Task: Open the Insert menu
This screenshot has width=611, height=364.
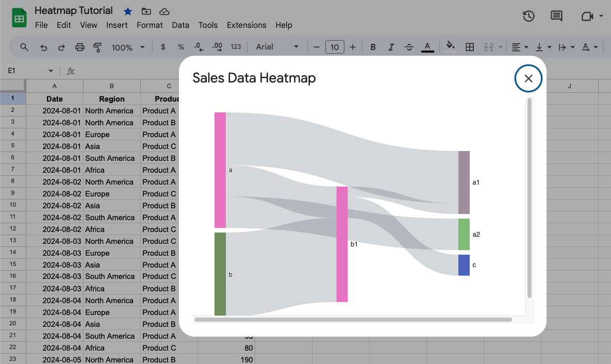Action: coord(117,25)
